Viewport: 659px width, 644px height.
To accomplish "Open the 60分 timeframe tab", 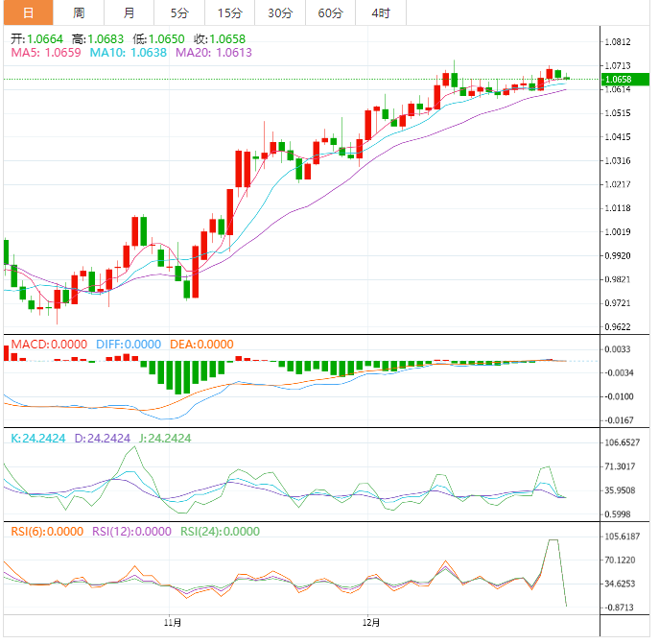I will (330, 12).
